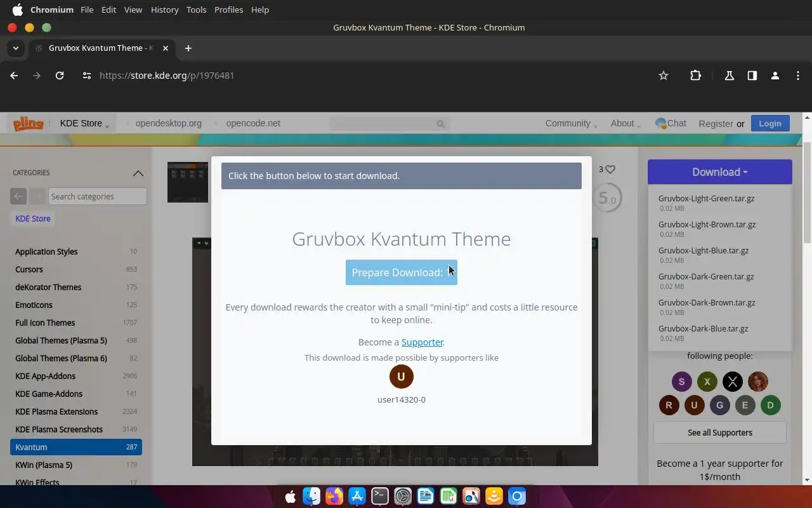Toggle the browser side panel icon

coord(752,76)
